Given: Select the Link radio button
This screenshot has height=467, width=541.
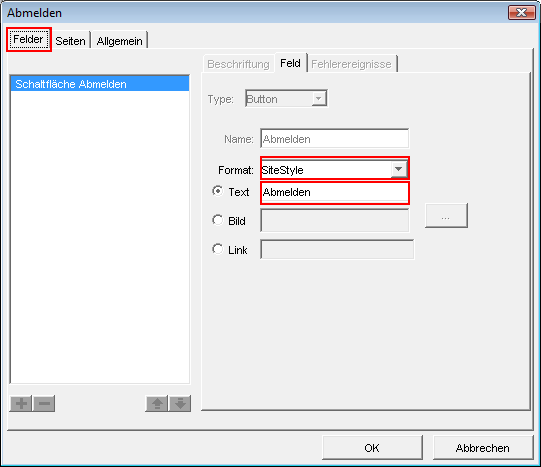Looking at the screenshot, I should [218, 249].
